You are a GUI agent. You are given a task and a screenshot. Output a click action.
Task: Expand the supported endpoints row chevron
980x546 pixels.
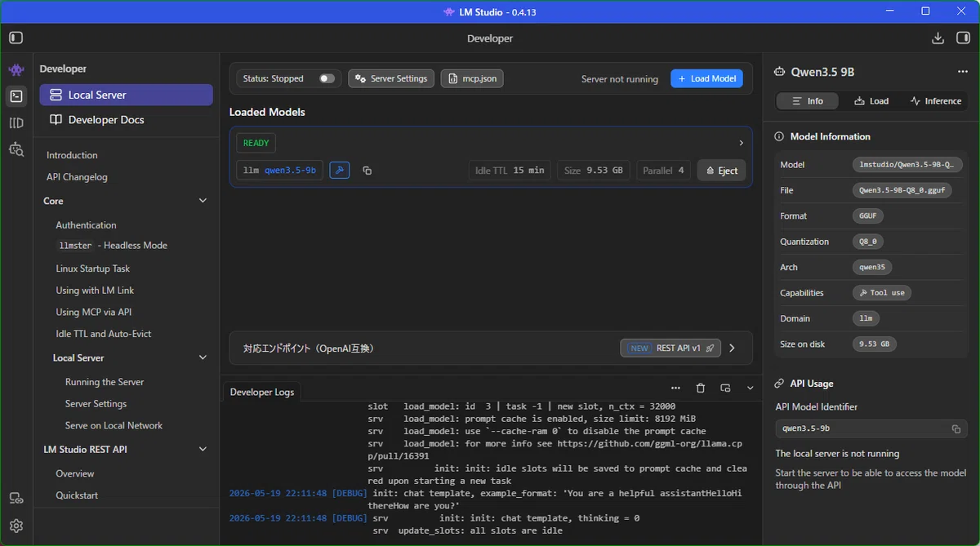pyautogui.click(x=732, y=348)
